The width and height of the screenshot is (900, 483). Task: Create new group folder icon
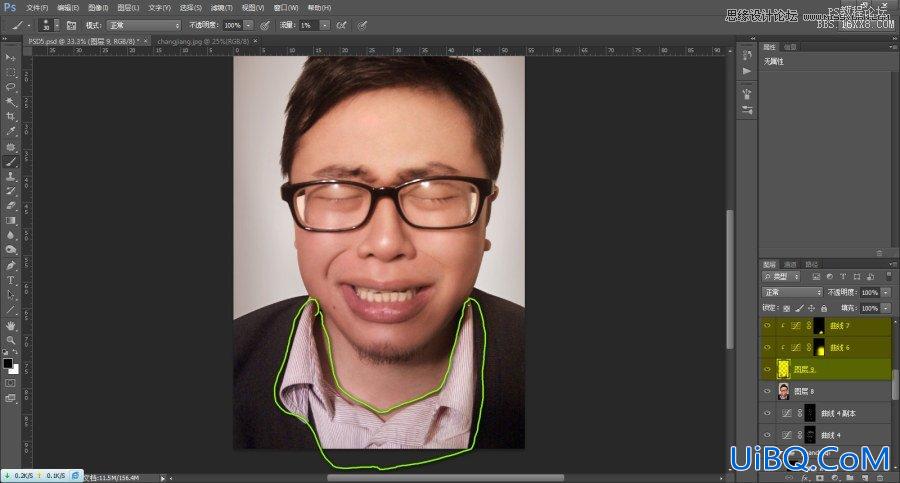[x=849, y=478]
